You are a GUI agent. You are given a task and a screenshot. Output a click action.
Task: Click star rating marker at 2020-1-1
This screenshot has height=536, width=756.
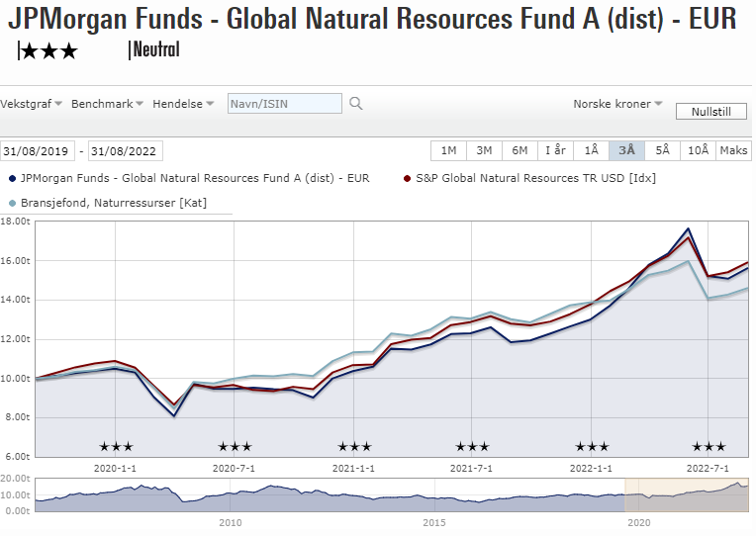click(x=116, y=447)
